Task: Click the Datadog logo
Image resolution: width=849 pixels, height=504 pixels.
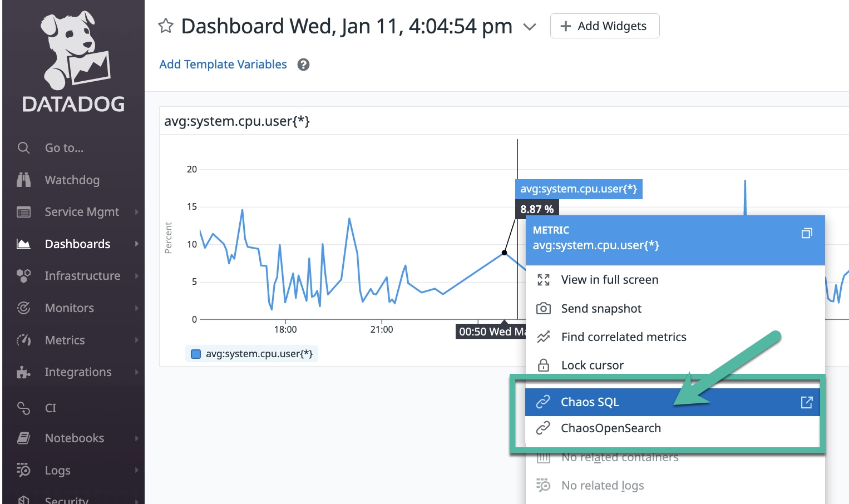Action: pyautogui.click(x=74, y=62)
